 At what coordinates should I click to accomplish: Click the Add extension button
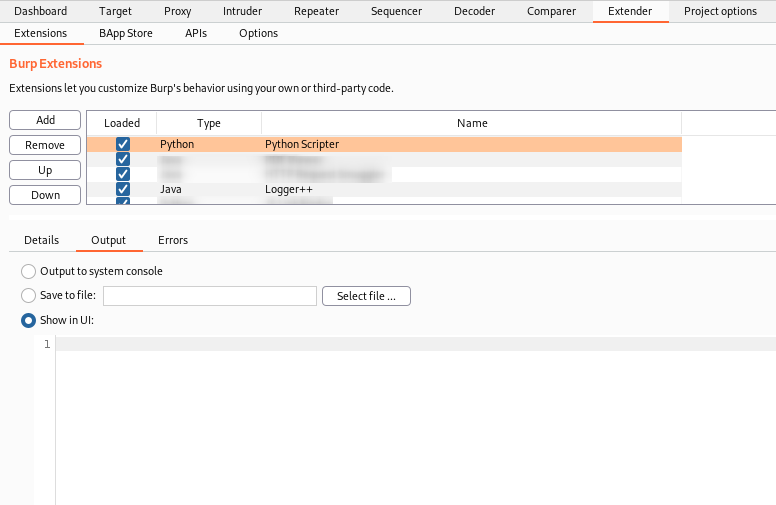click(x=45, y=120)
